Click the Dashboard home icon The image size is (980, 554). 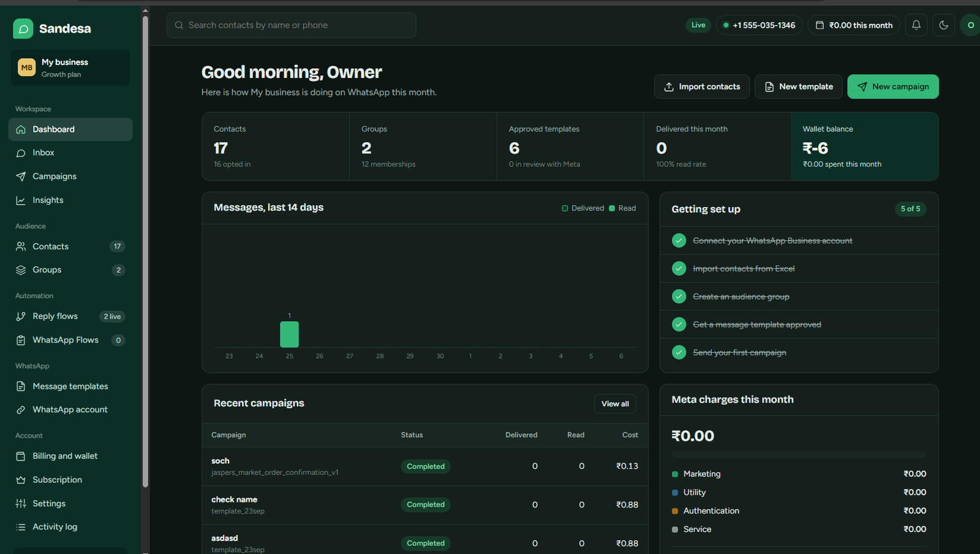click(x=21, y=129)
